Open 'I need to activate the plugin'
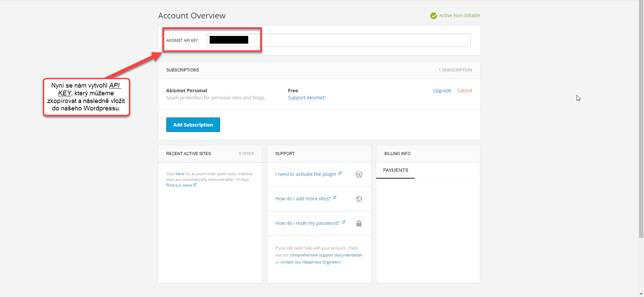 point(306,174)
